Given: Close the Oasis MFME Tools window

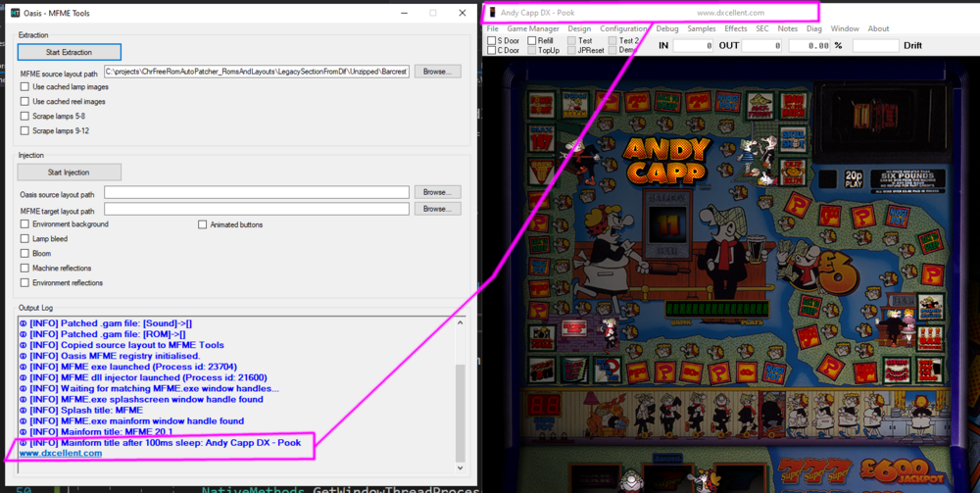Looking at the screenshot, I should pos(462,13).
